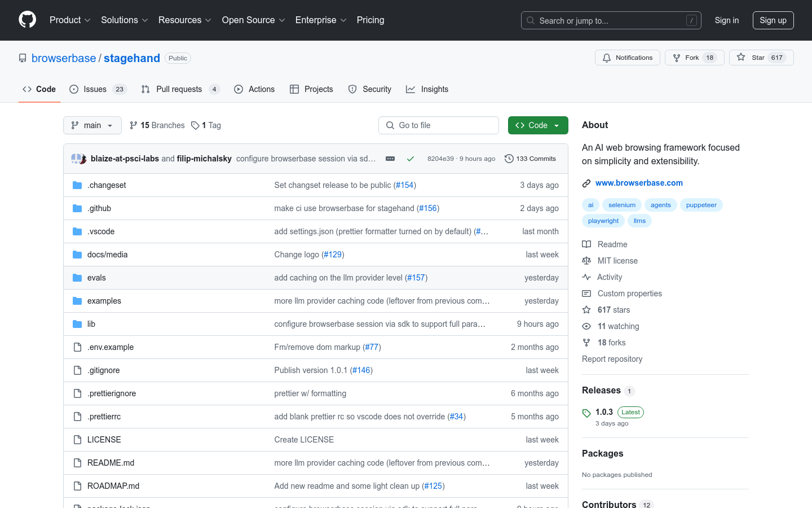Open the .vscode folder icon
This screenshot has width=812, height=508.
tap(77, 231)
